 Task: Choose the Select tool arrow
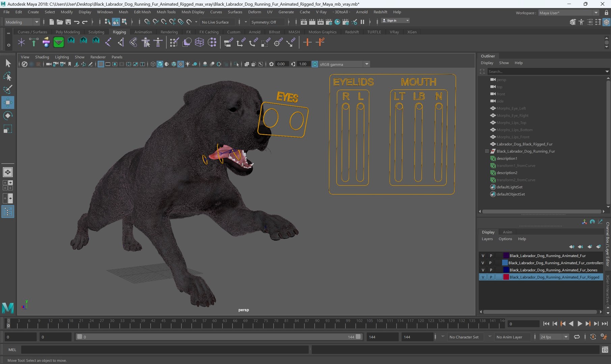(x=8, y=63)
